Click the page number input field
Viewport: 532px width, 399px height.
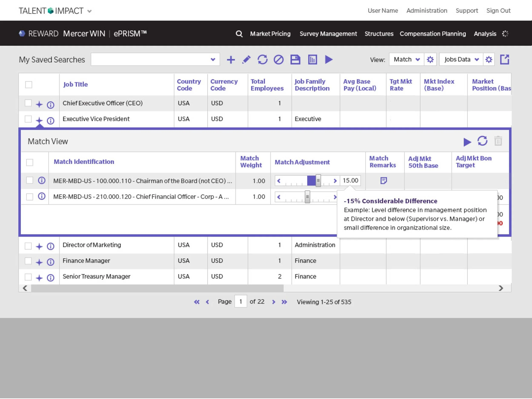coord(240,301)
